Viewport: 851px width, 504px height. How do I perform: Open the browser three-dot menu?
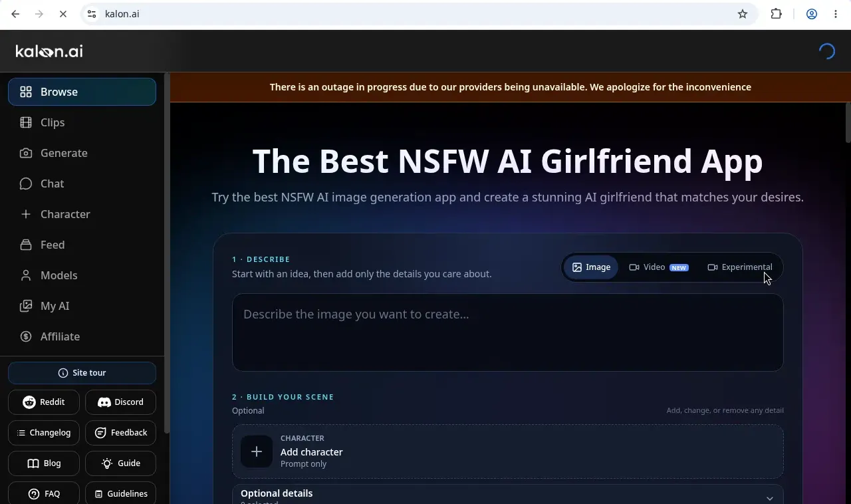coord(836,14)
